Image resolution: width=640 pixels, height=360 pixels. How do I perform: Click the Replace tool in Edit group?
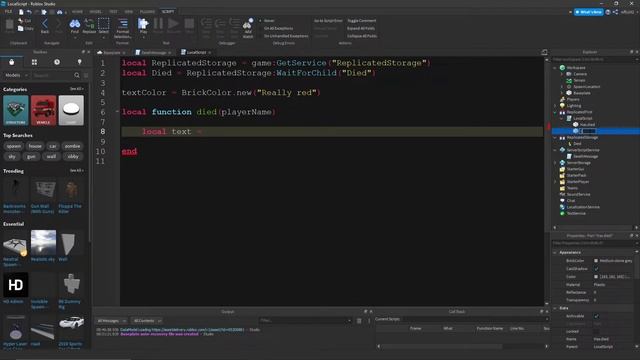[x=89, y=25]
